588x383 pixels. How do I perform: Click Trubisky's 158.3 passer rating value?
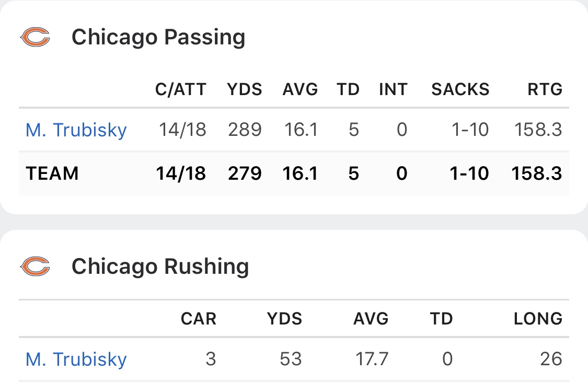coord(538,130)
